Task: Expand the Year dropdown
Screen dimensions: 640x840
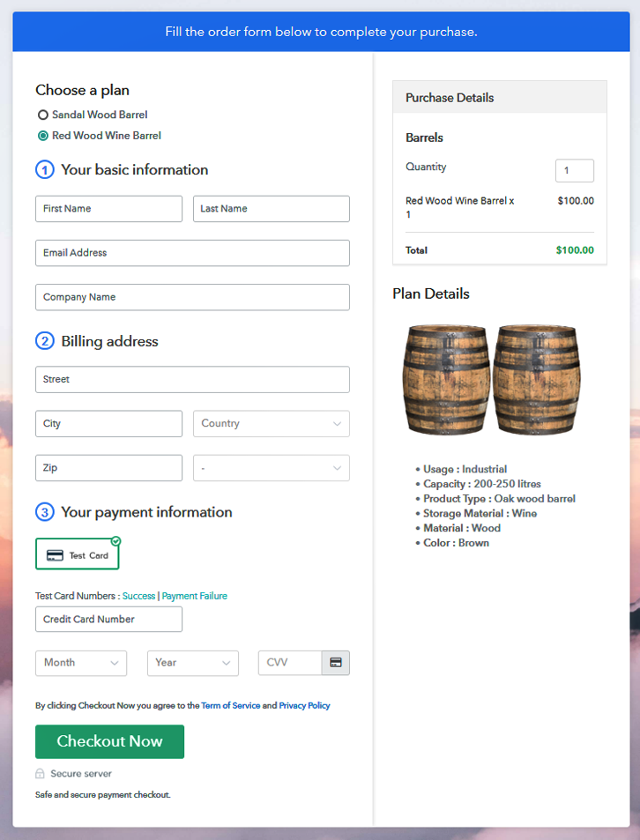Action: coord(193,663)
